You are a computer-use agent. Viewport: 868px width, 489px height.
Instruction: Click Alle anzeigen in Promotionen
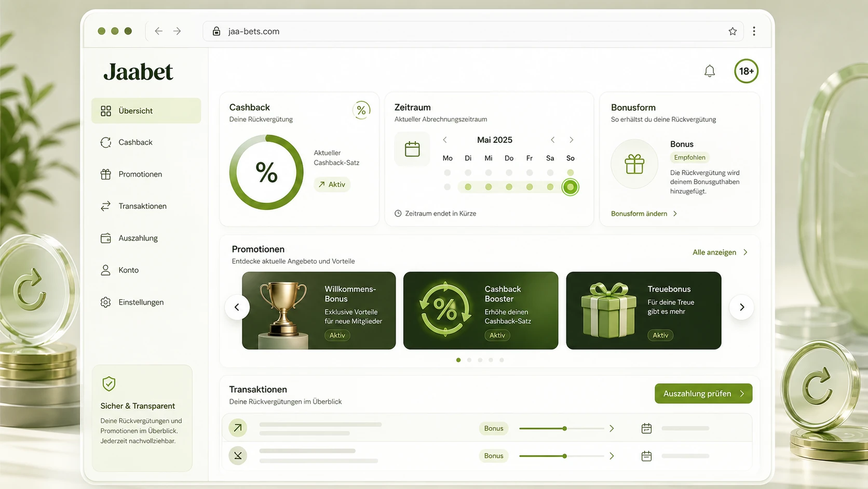click(x=720, y=253)
